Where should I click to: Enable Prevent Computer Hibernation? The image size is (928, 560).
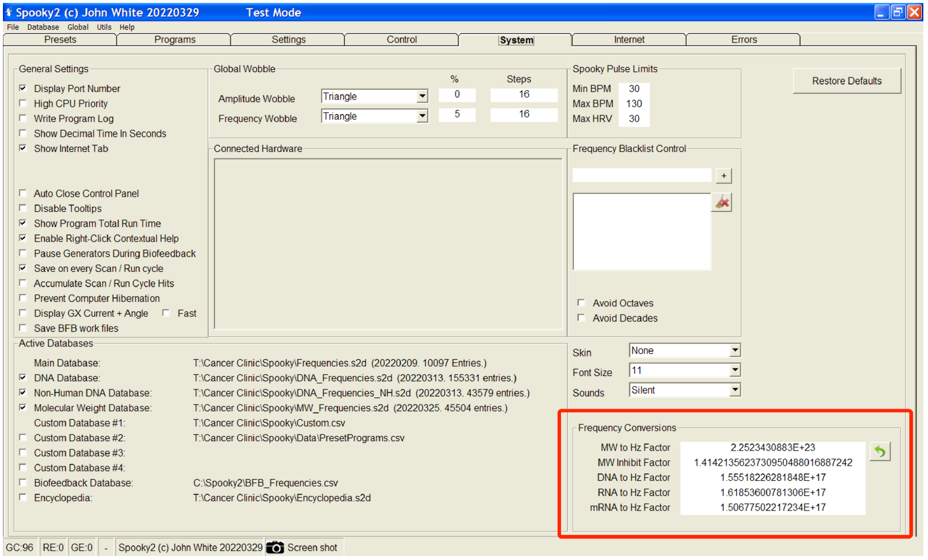click(23, 298)
